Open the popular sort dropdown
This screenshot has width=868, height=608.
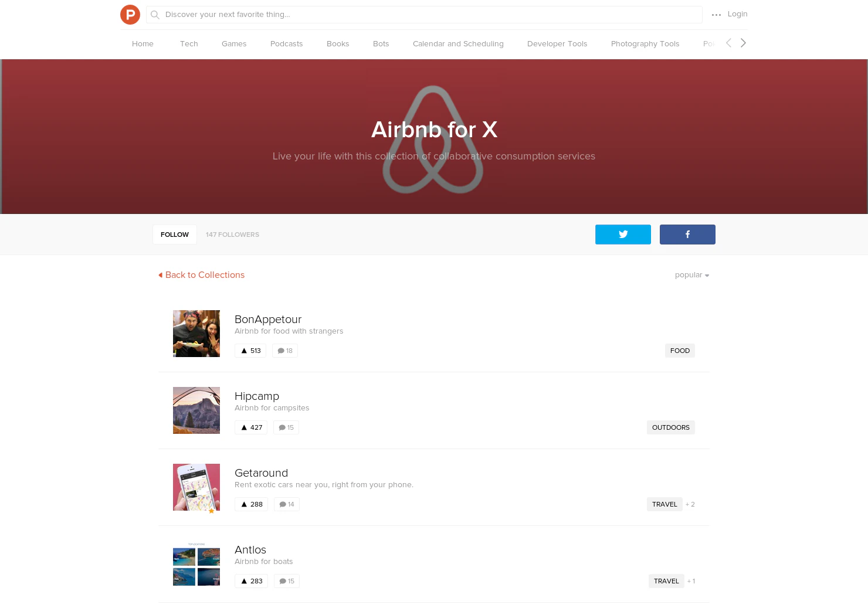tap(692, 275)
